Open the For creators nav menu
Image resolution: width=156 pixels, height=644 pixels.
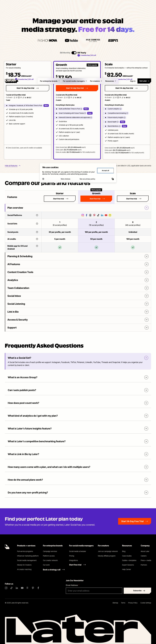pyautogui.click(x=96, y=81)
